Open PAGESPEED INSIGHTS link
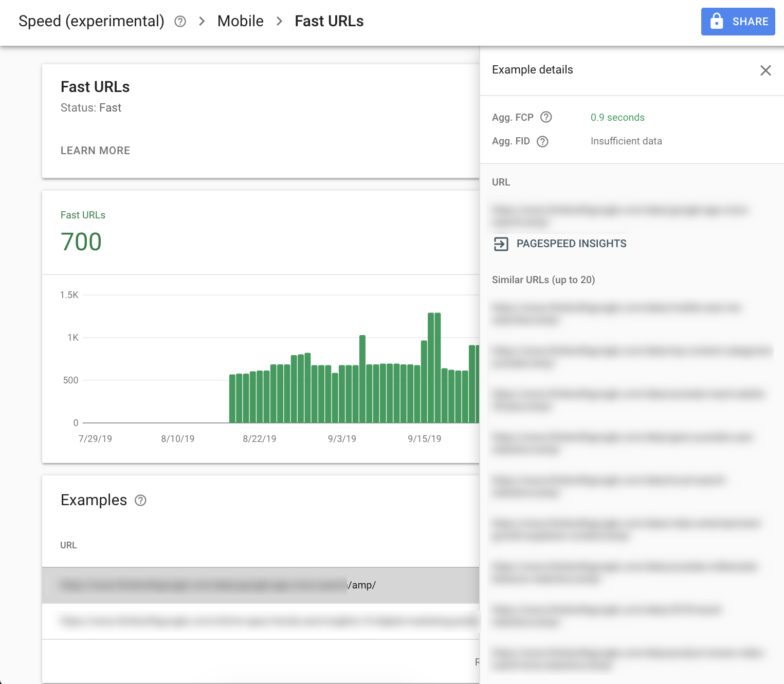The width and height of the screenshot is (784, 684). click(x=571, y=244)
